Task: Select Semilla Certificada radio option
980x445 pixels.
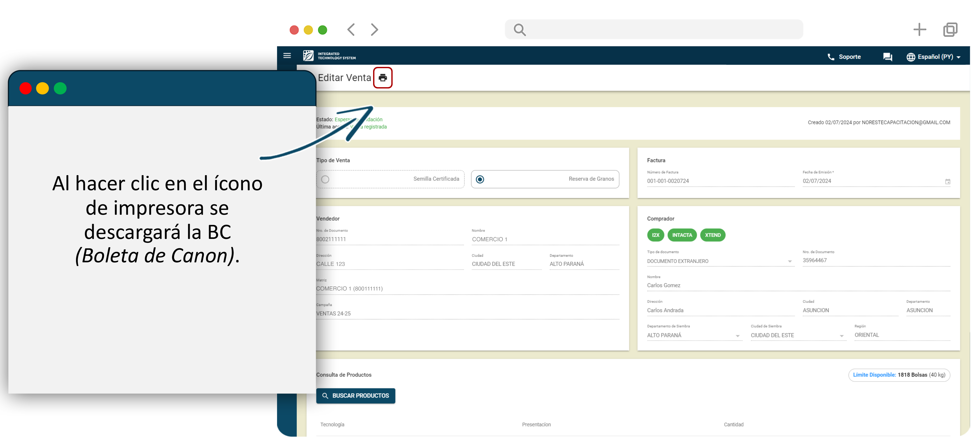Action: [x=325, y=179]
